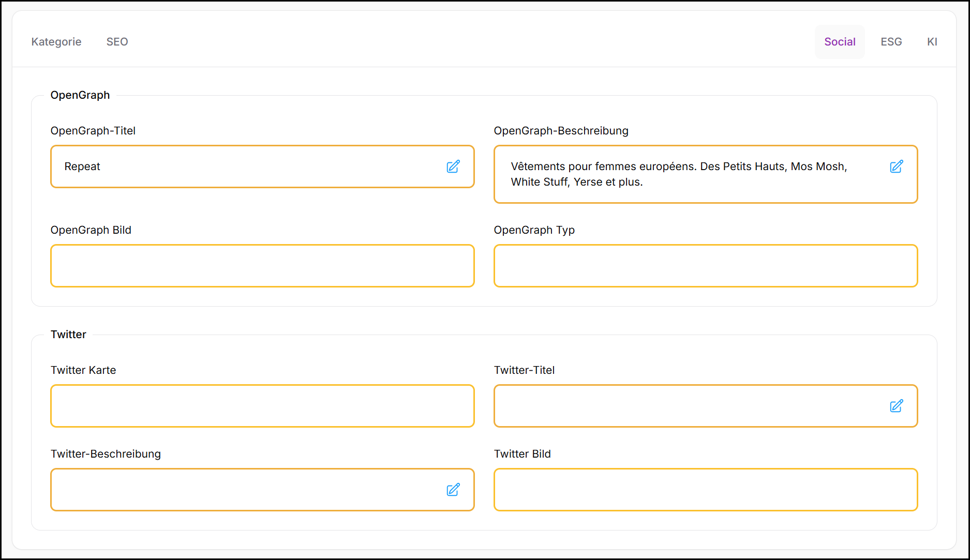Open the SEO tab

click(117, 42)
